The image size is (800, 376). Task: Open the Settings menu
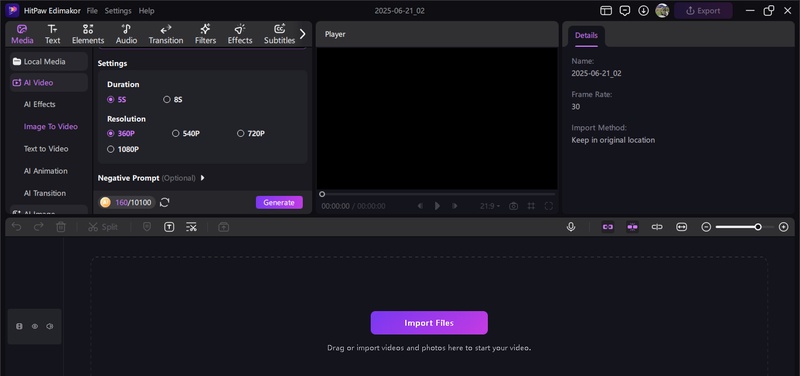pyautogui.click(x=118, y=11)
